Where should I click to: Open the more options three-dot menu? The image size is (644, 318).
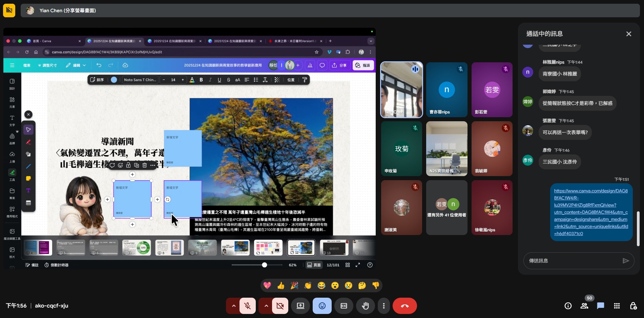point(383,306)
